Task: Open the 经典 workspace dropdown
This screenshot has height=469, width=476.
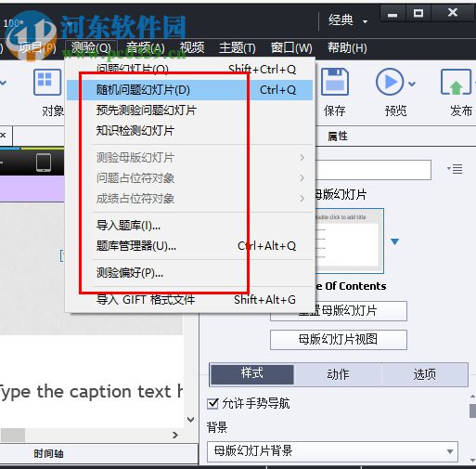Action: point(348,20)
